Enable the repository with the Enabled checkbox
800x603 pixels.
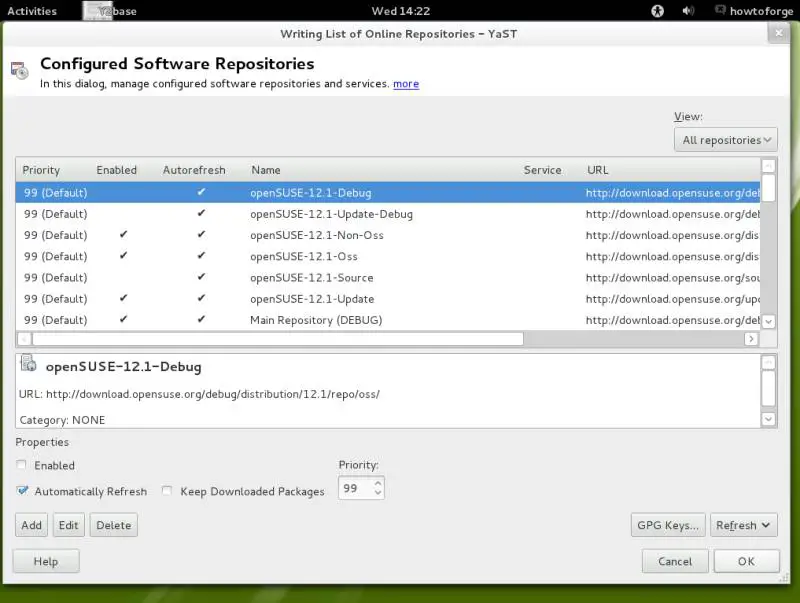click(21, 465)
